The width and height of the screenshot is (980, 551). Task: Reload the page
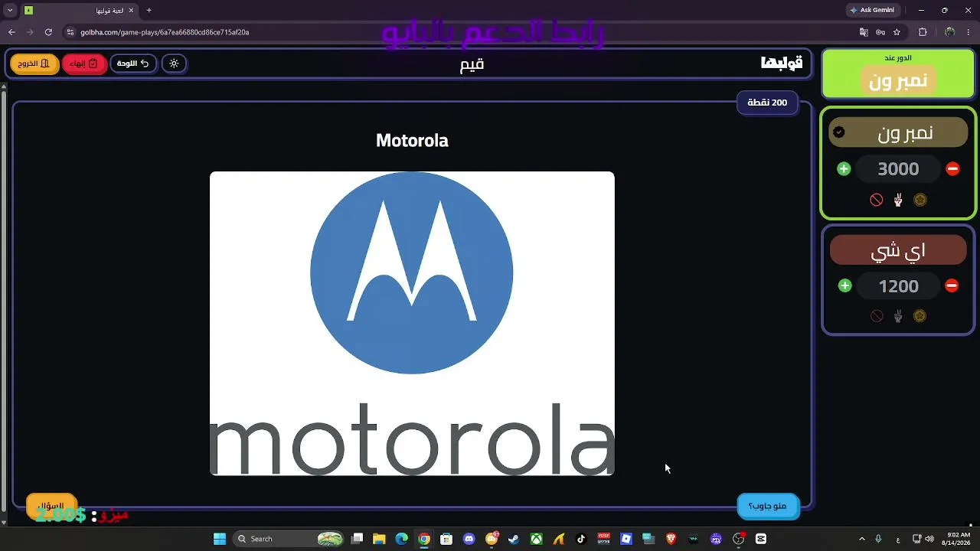pos(48,32)
